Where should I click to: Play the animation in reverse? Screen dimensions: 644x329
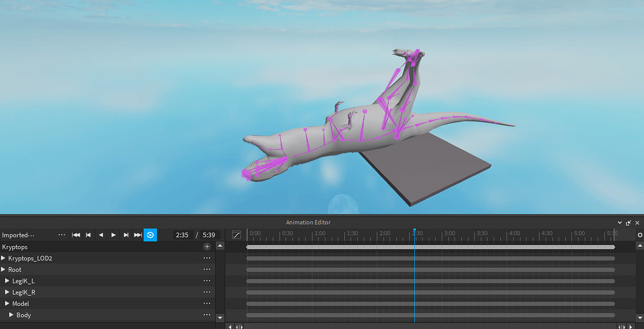(101, 235)
